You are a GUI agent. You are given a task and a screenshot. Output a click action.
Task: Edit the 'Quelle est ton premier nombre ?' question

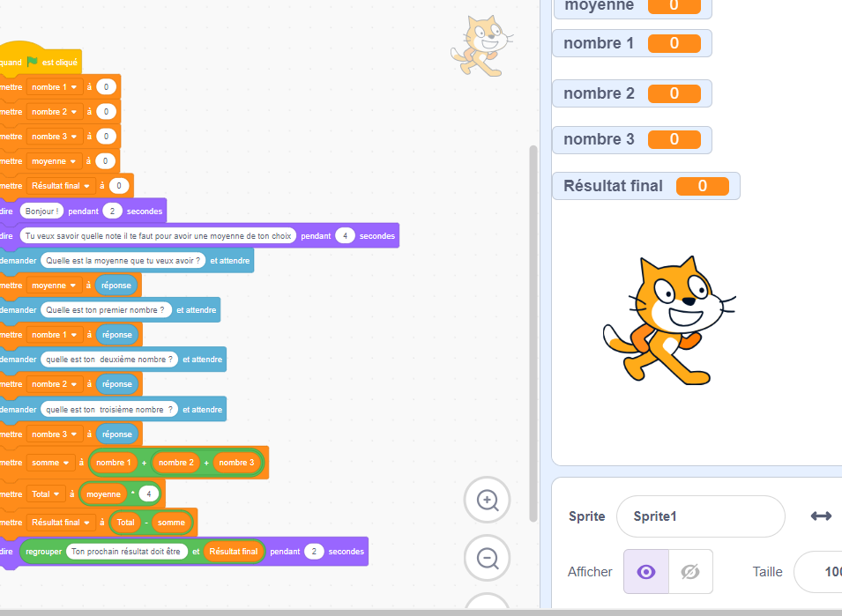[107, 309]
